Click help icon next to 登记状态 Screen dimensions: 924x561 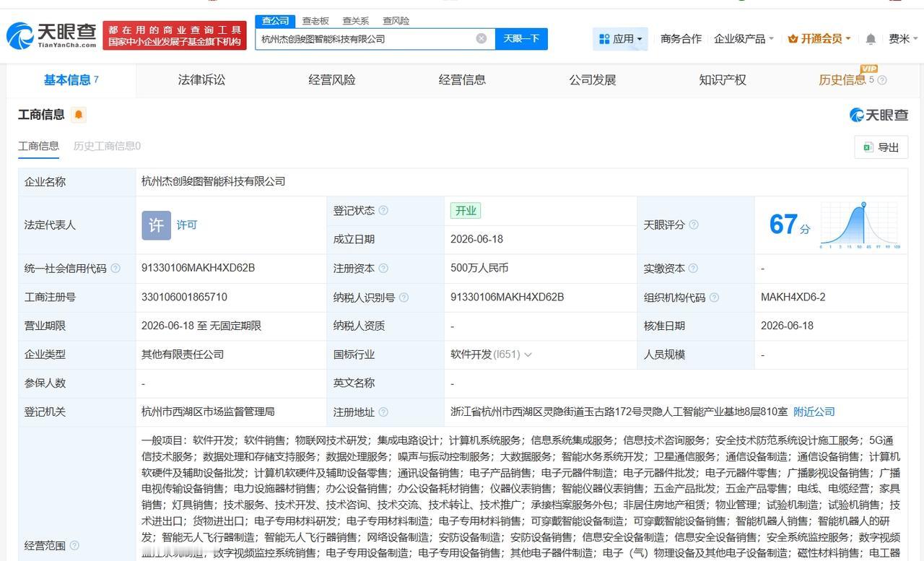pos(383,210)
